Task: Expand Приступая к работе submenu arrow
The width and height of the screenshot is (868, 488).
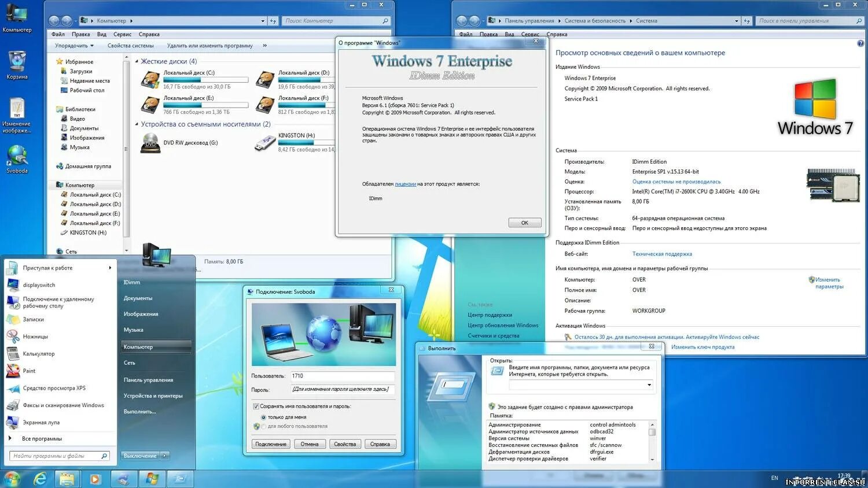Action: pos(109,268)
